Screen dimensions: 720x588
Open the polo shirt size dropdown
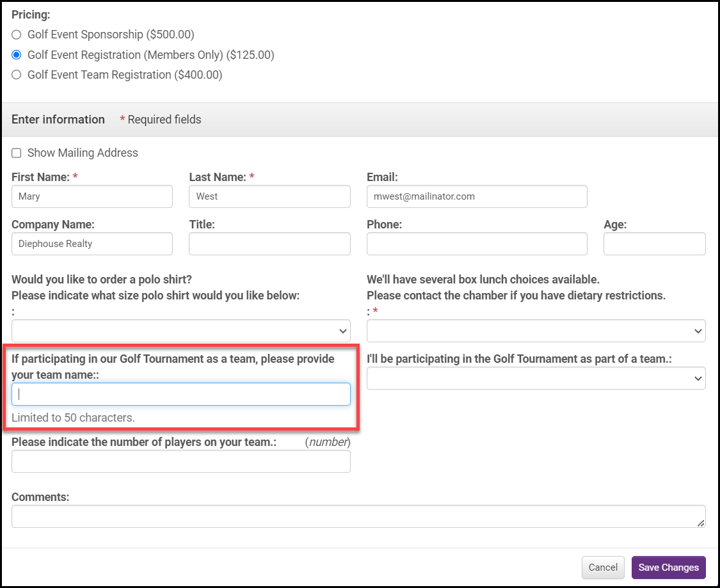(180, 331)
